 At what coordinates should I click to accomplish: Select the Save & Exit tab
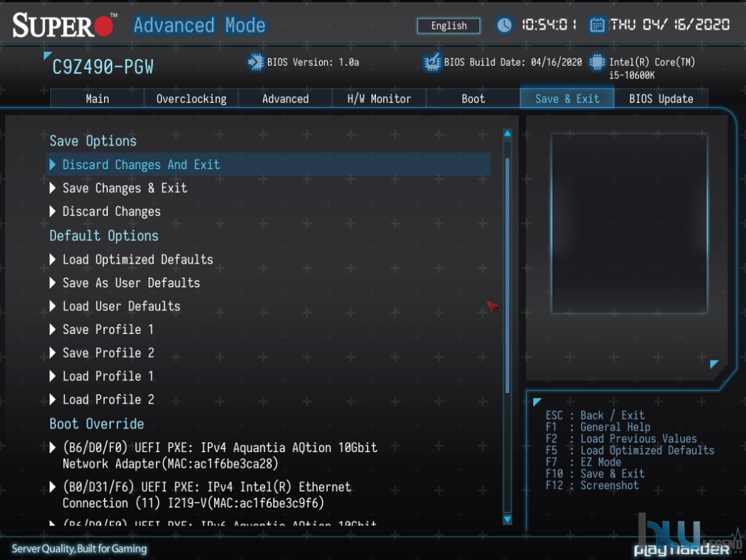point(567,98)
